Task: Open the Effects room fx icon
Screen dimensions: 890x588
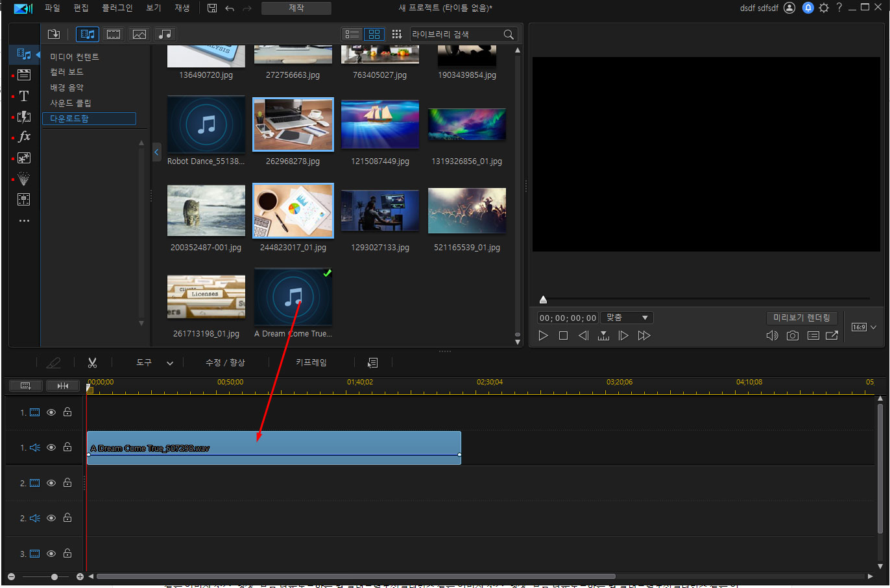Action: click(x=24, y=137)
